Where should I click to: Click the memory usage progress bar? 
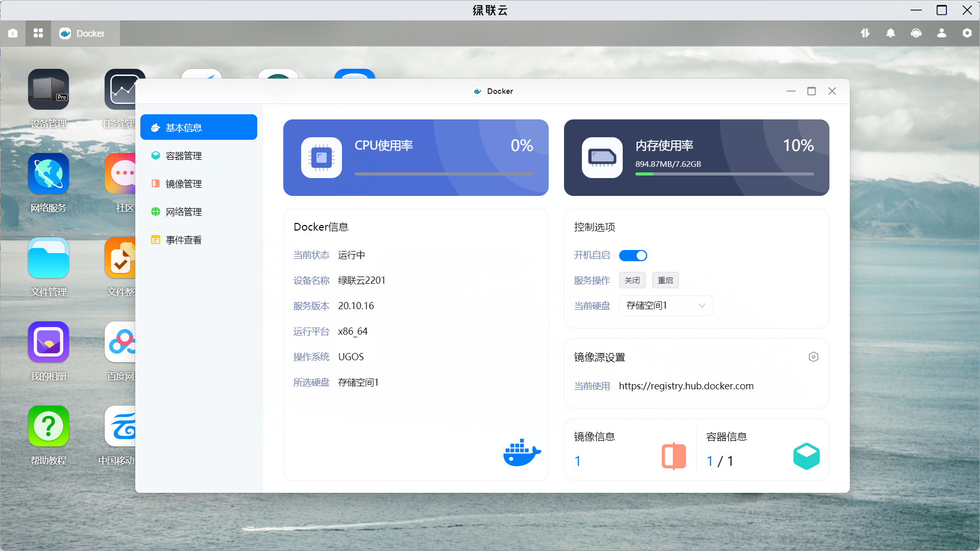click(x=724, y=174)
